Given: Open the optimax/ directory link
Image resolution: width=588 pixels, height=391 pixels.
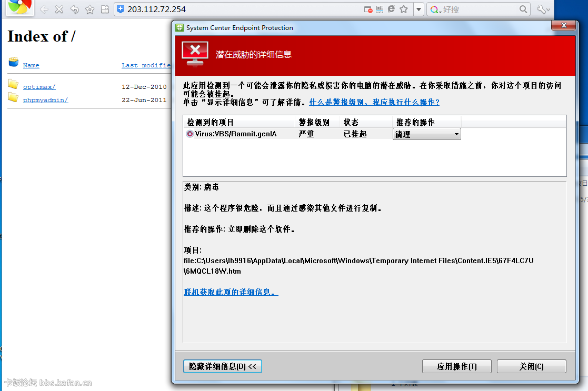Looking at the screenshot, I should pos(39,87).
